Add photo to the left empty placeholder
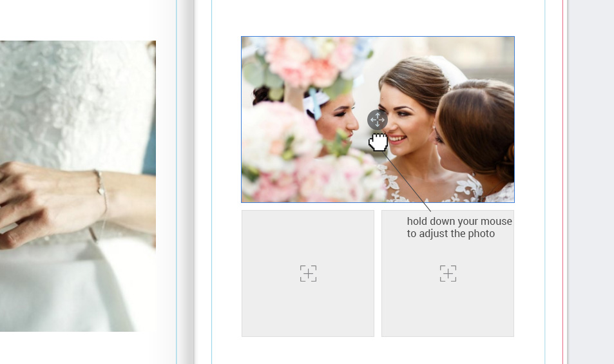Viewport: 614px width, 364px height. click(x=308, y=273)
